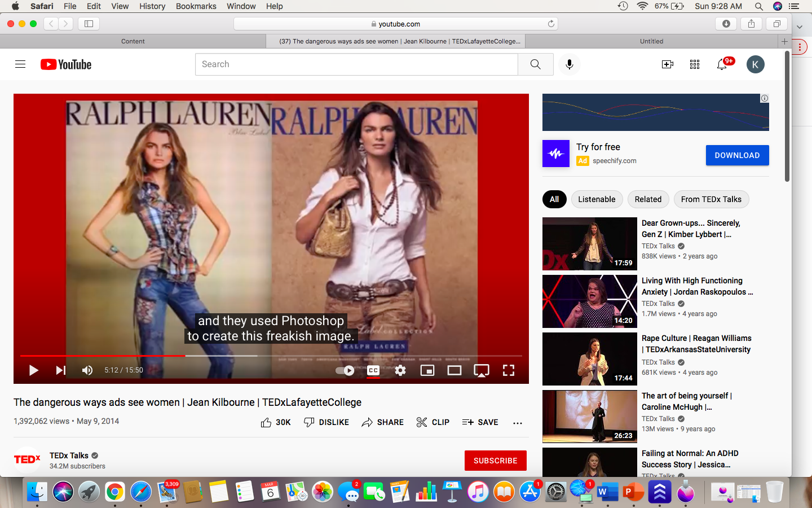This screenshot has height=508, width=812.
Task: Show Safari tab overview
Action: pyautogui.click(x=776, y=24)
